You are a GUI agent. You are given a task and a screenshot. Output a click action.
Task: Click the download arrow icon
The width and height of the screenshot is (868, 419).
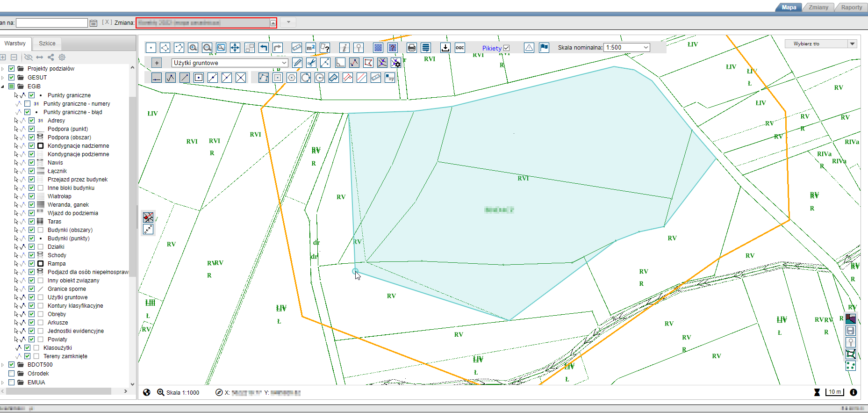click(x=445, y=48)
